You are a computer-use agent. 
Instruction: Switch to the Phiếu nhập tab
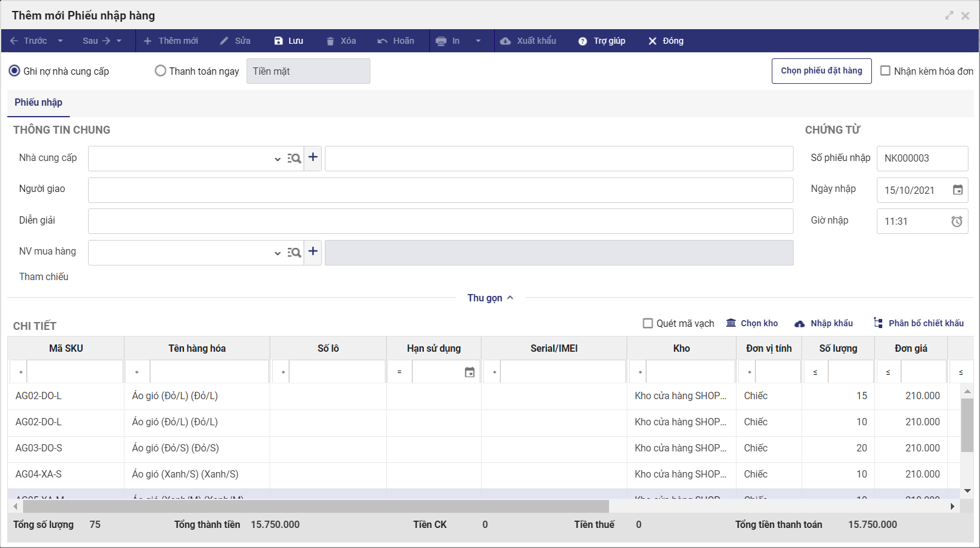[x=38, y=103]
